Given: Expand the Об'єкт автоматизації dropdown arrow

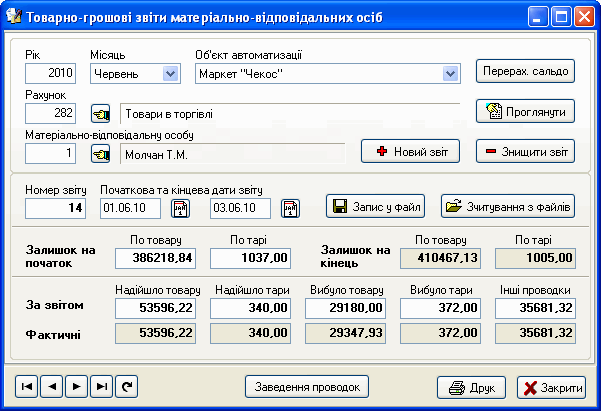Looking at the screenshot, I should [x=450, y=74].
